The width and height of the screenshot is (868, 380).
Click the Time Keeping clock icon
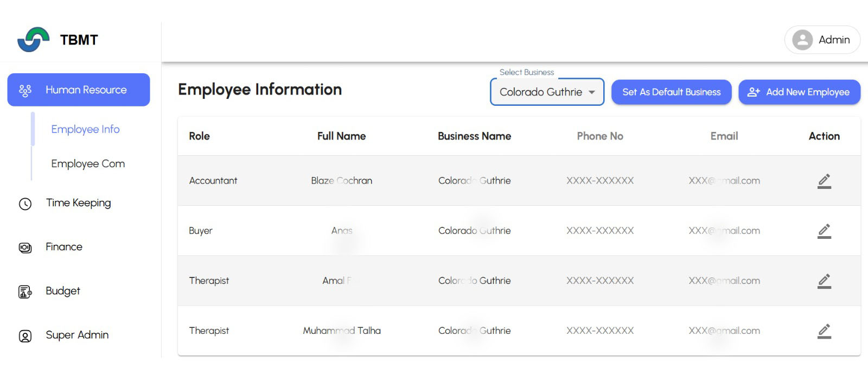click(25, 204)
